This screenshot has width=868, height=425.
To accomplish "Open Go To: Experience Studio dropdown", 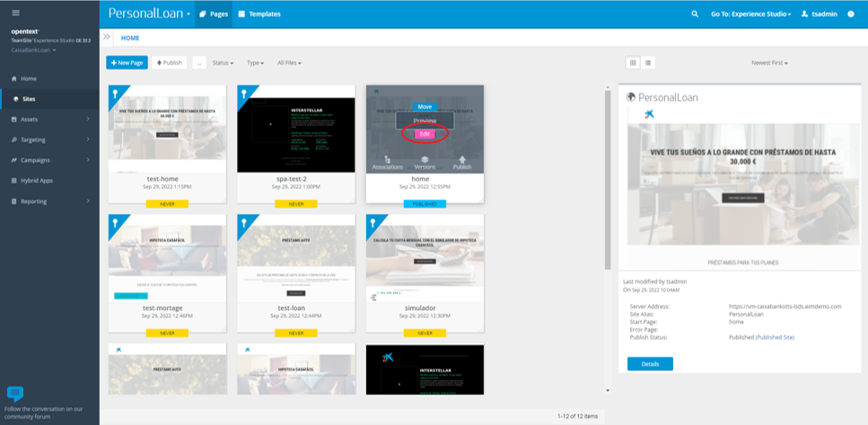I will point(750,14).
